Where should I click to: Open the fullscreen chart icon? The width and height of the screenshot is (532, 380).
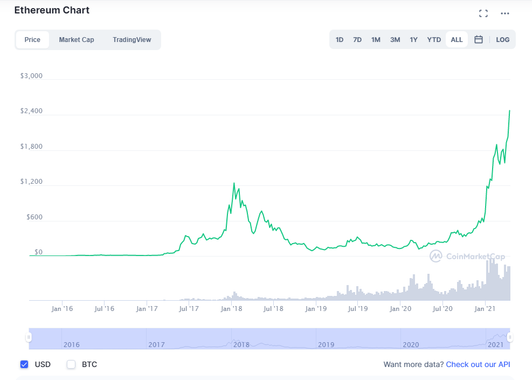483,13
